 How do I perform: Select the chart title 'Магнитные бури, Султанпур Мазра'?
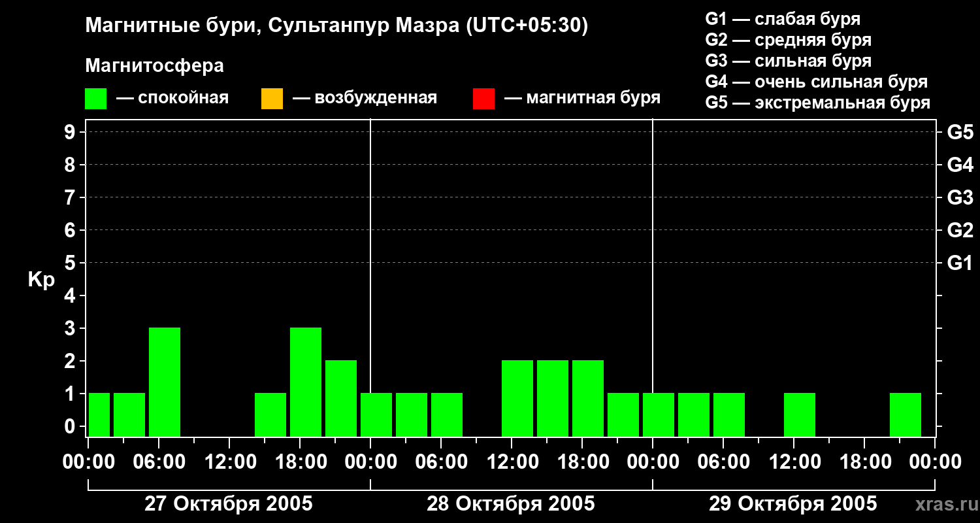pyautogui.click(x=272, y=26)
